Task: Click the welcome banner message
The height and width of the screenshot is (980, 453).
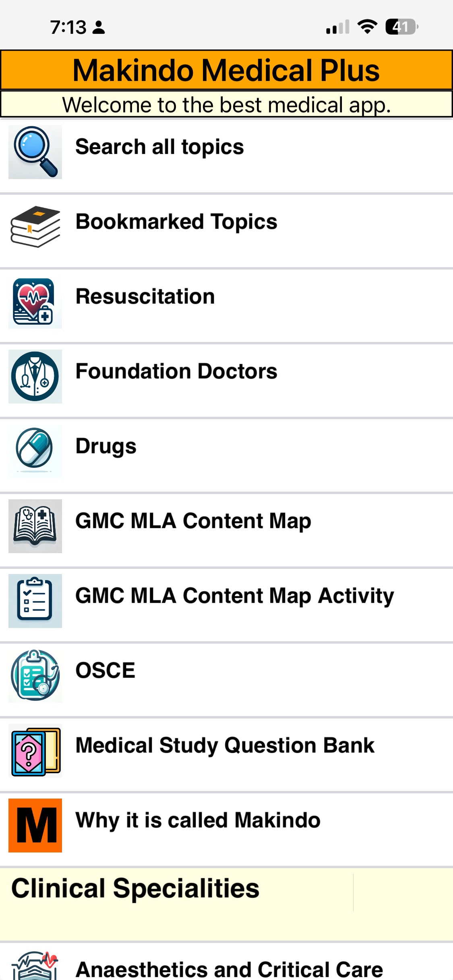Action: point(226,105)
